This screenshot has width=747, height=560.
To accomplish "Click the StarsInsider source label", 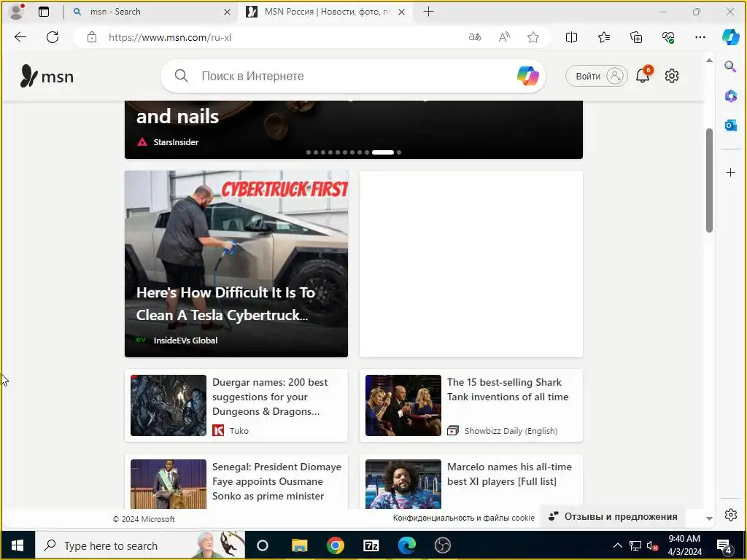I will click(x=176, y=142).
